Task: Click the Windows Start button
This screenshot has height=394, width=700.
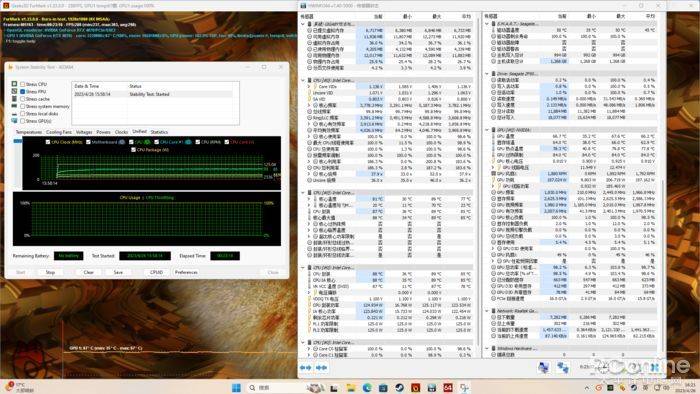Action: [236, 387]
